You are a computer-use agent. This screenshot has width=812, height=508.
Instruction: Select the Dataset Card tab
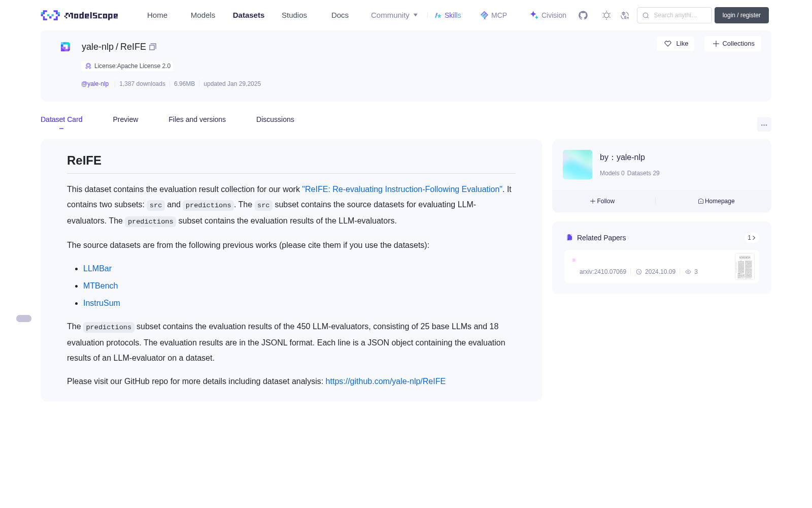[61, 119]
